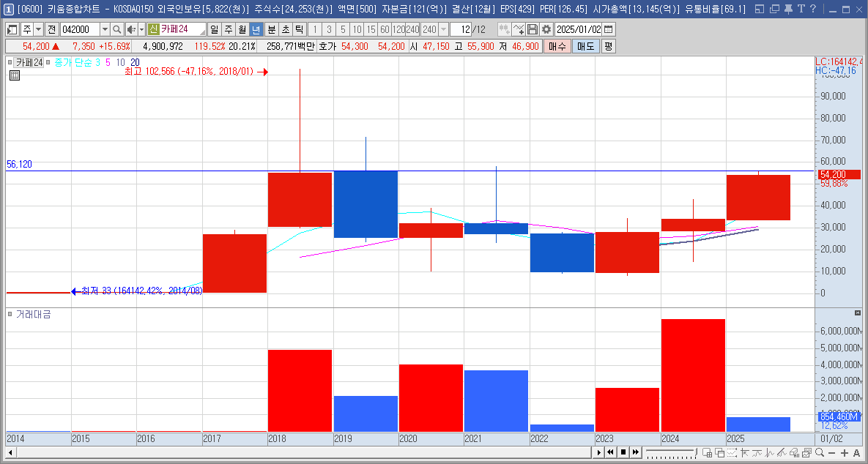The height and width of the screenshot is (464, 868).
Task: Click the diagonal trendline icon at bottom
Action: coord(782,453)
